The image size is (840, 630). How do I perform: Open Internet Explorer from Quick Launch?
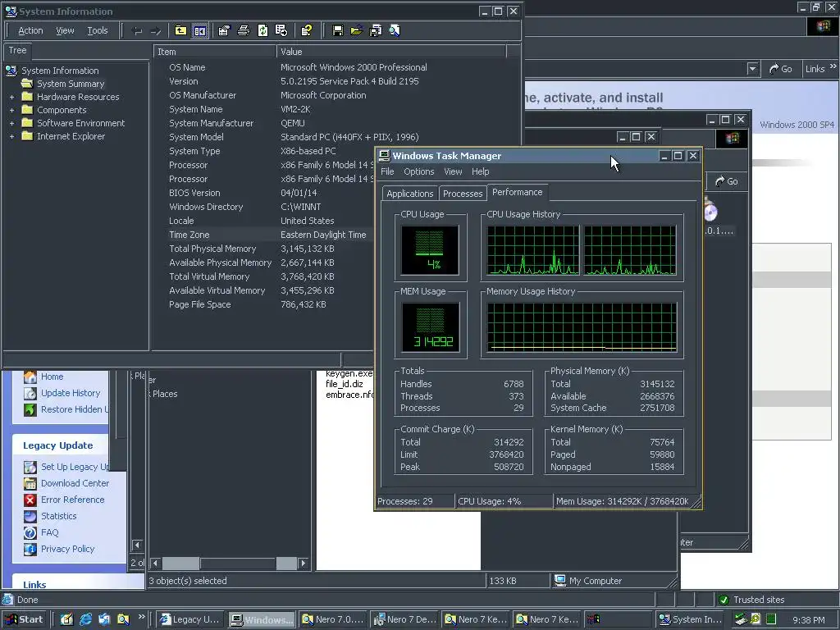point(85,619)
